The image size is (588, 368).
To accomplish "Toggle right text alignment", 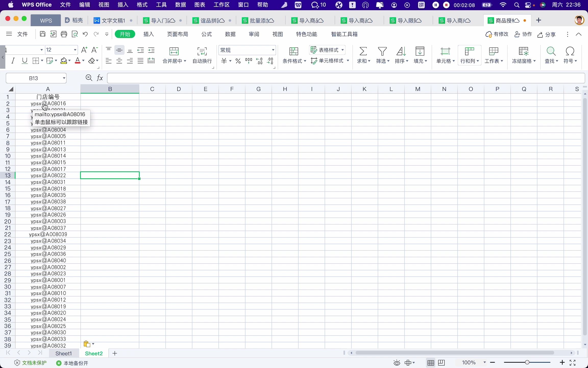I will tap(130, 61).
